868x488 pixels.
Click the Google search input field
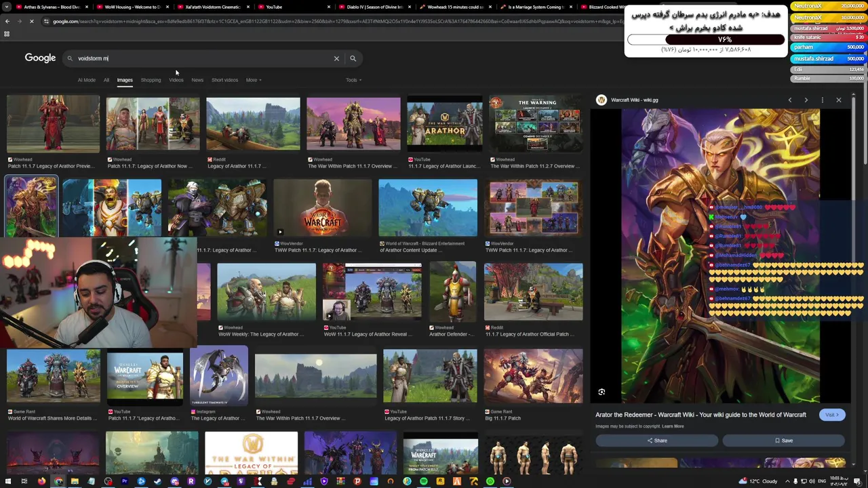click(203, 58)
